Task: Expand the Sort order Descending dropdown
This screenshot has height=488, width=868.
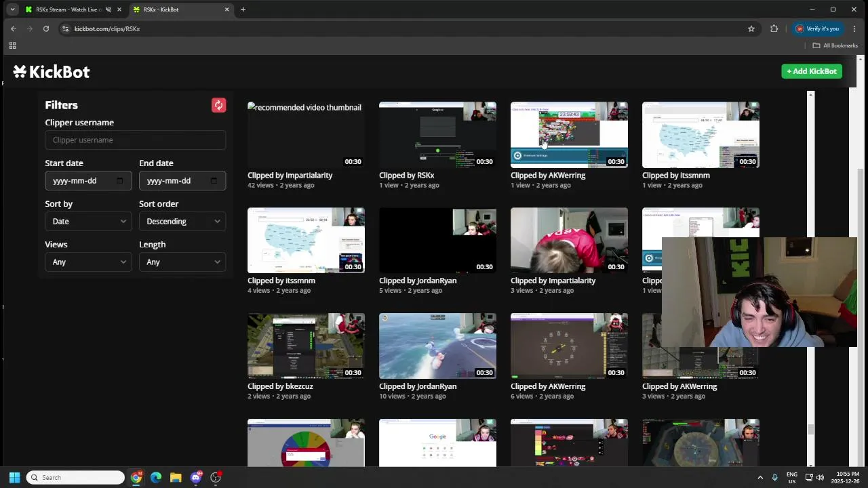Action: coord(182,221)
